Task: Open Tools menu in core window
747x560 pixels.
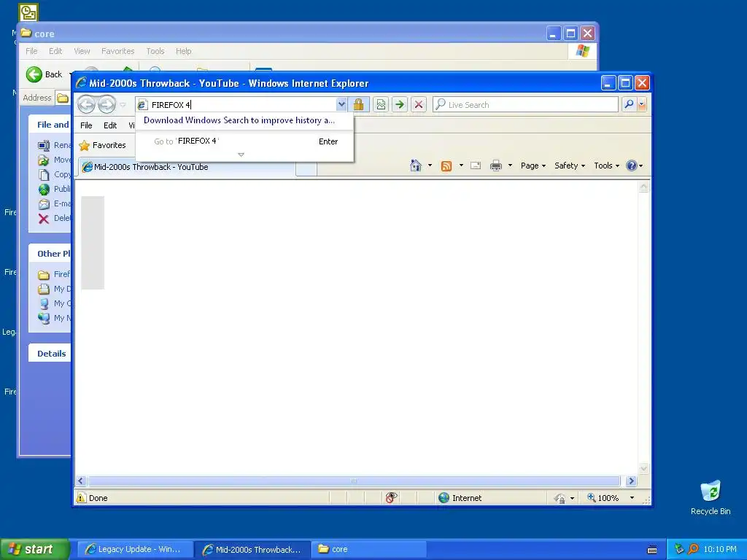Action: (x=155, y=51)
